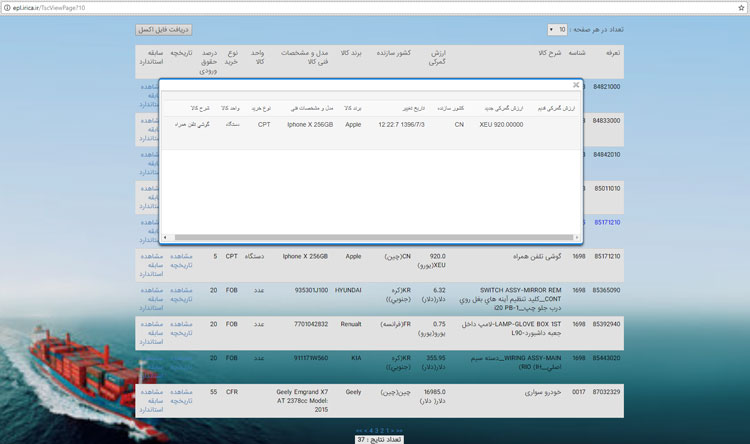Click the Apple brand cell in main table

(352, 256)
